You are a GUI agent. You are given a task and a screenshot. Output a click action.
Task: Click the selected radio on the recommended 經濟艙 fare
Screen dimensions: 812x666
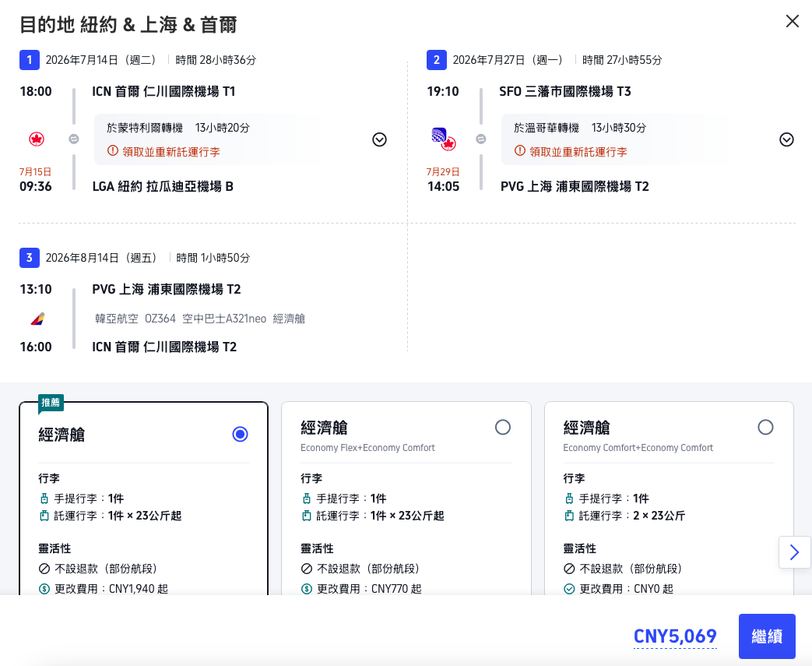[240, 434]
